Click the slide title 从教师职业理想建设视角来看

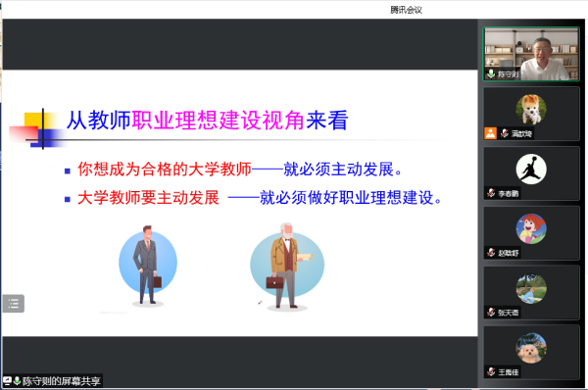point(208,121)
